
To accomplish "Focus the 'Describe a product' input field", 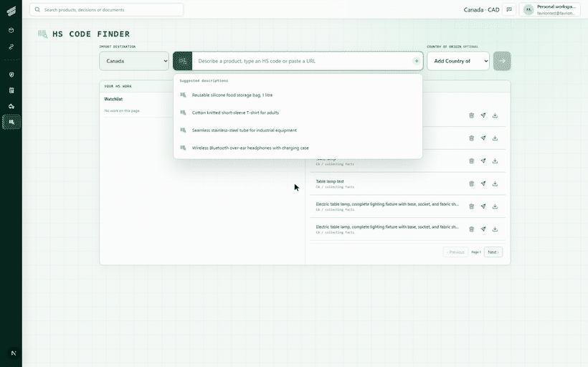I will pos(303,61).
